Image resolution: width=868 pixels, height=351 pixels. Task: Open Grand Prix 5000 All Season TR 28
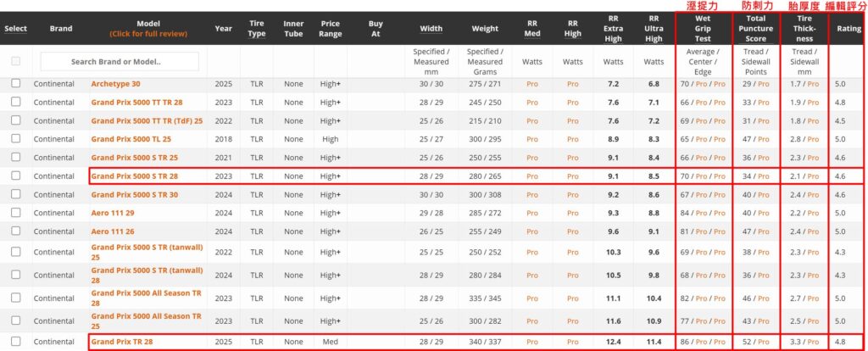145,298
